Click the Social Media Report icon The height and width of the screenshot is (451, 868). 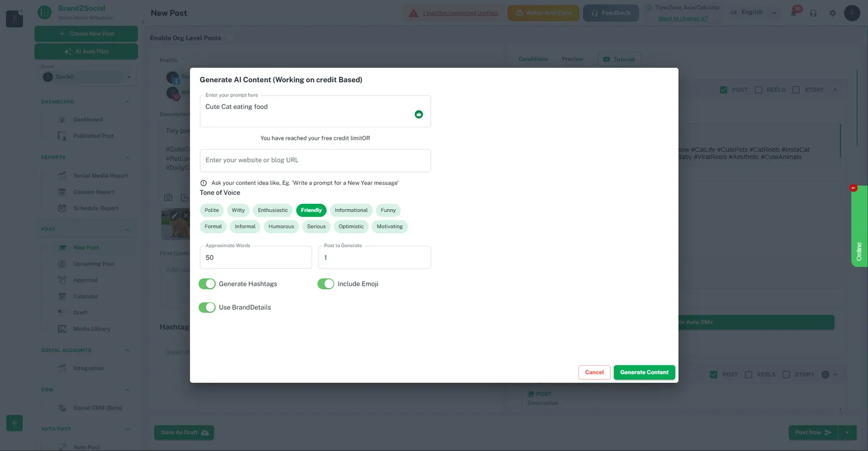(62, 176)
